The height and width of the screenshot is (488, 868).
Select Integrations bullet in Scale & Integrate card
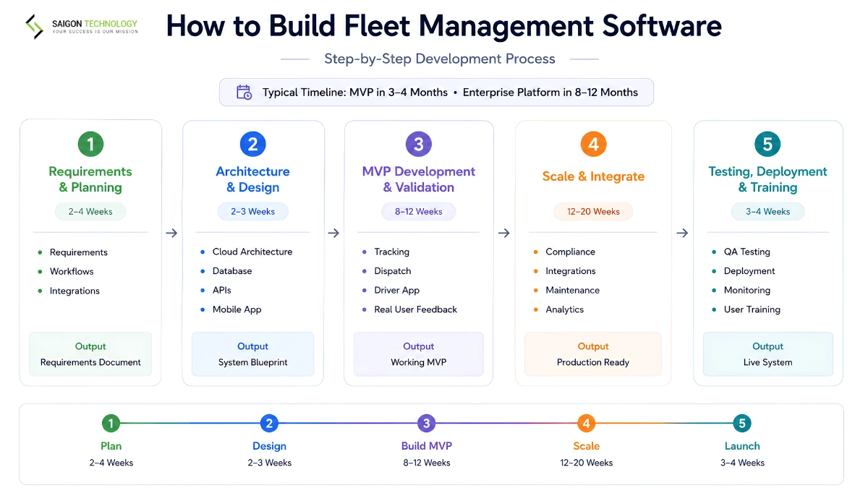click(564, 271)
